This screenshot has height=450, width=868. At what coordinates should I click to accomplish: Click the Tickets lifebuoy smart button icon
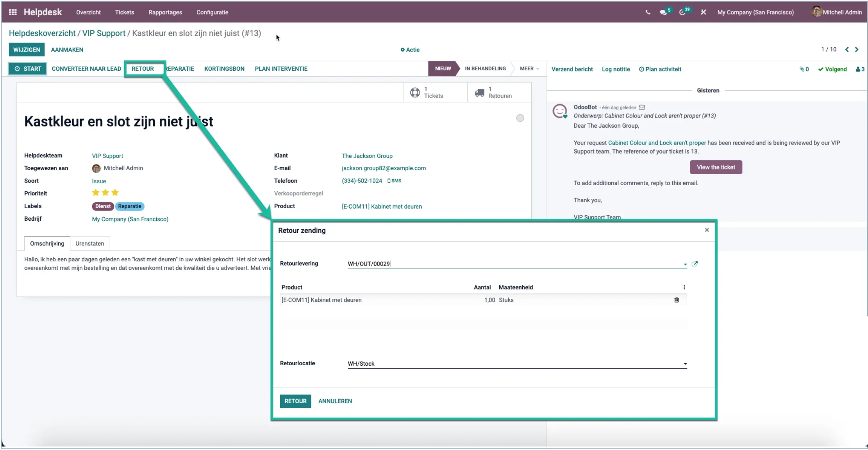(x=415, y=92)
